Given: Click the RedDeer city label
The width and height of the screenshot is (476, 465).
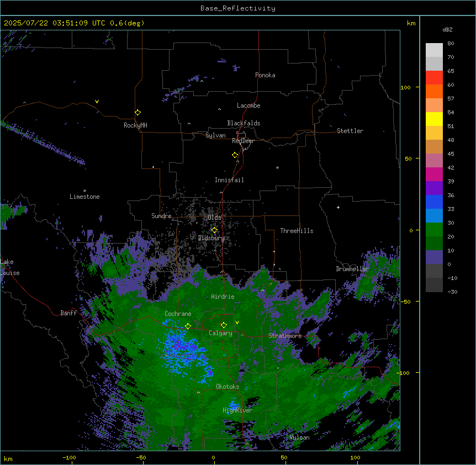Looking at the screenshot, I should point(243,141).
